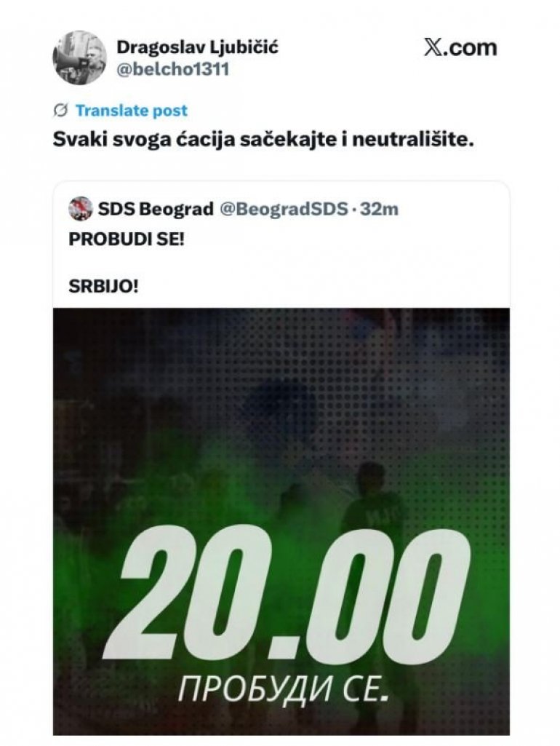The width and height of the screenshot is (560, 746).
Task: Click the translate icon beside Translate post
Action: click(60, 111)
